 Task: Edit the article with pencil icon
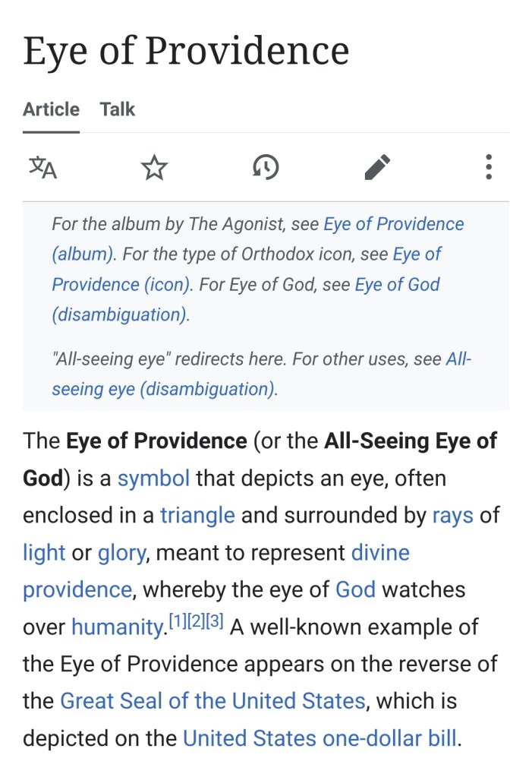click(x=377, y=167)
